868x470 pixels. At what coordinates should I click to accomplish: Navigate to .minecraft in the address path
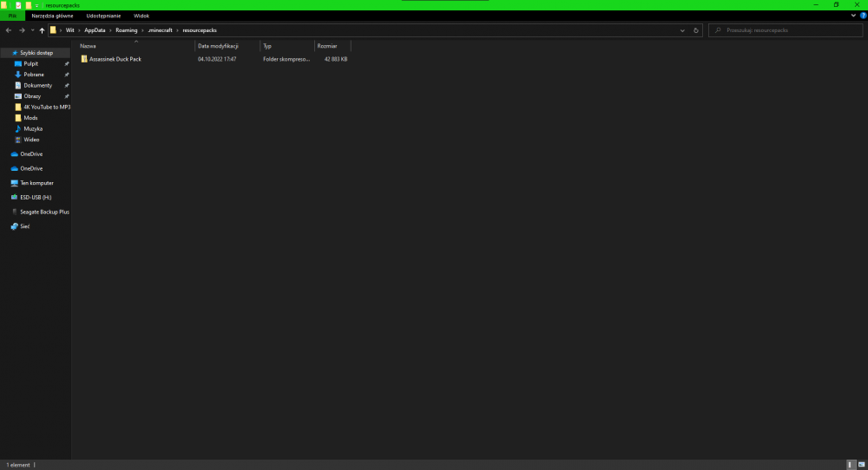(160, 30)
